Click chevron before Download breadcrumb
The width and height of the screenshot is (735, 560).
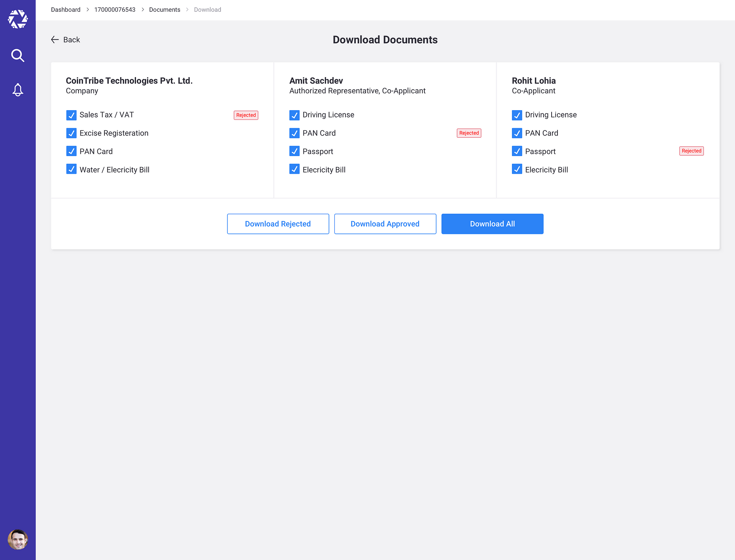point(187,10)
